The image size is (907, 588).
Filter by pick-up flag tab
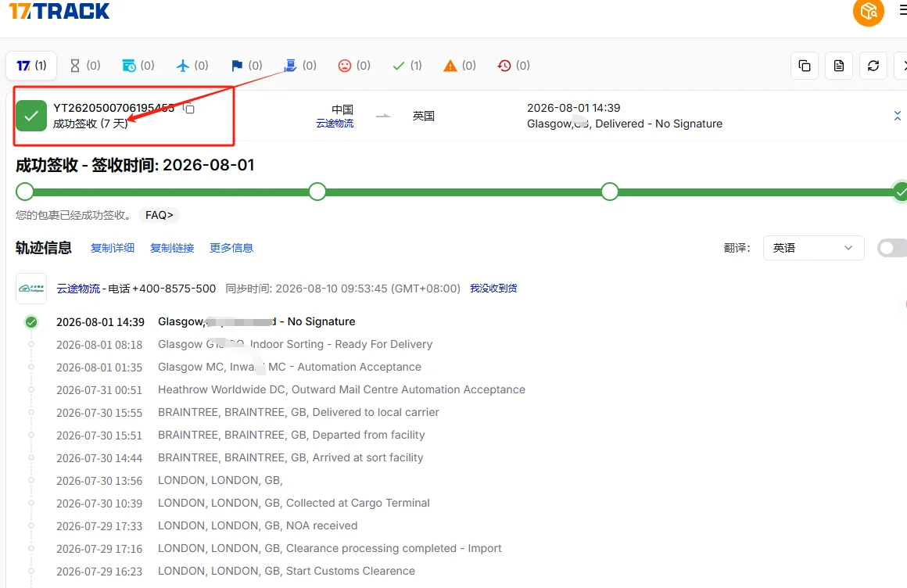(246, 66)
